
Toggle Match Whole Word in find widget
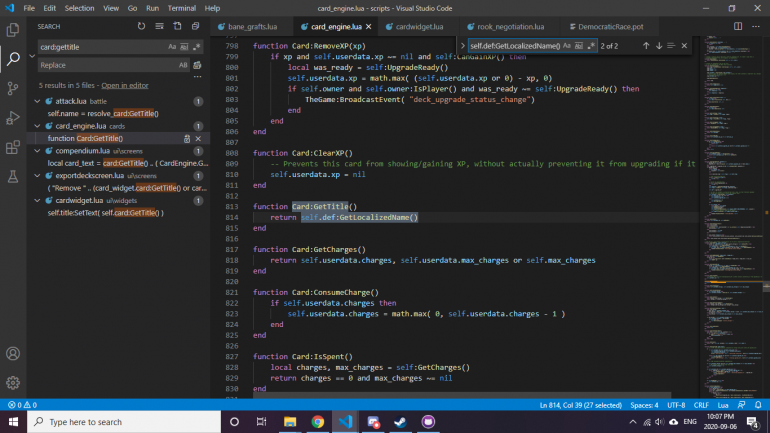pos(577,45)
